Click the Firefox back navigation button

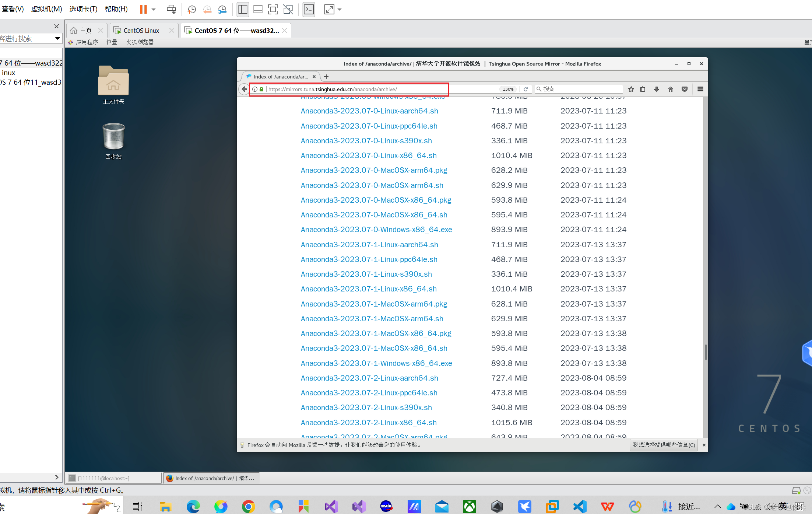pos(244,89)
